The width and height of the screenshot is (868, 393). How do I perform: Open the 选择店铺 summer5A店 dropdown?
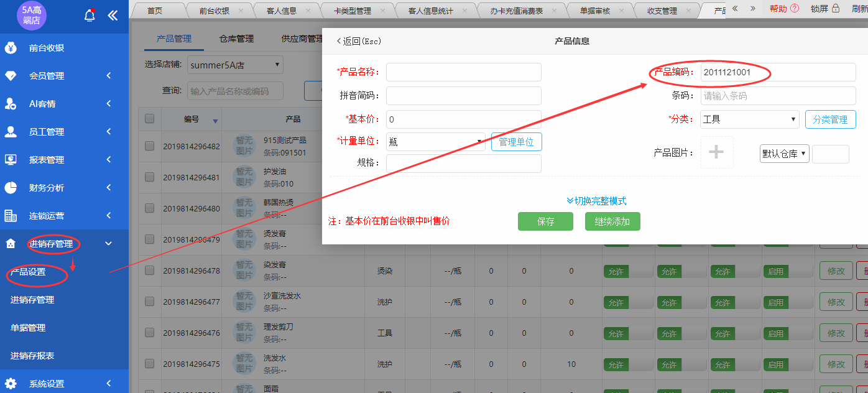pos(235,65)
